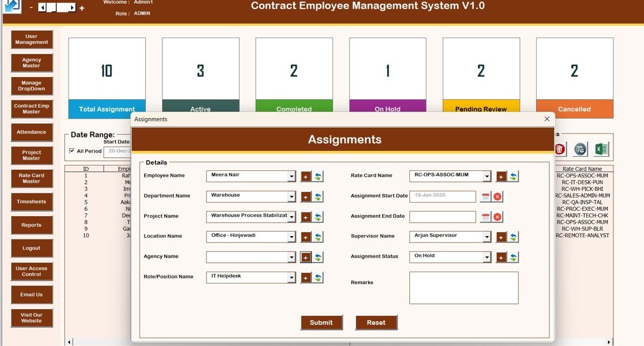
Task: Open the Assignment Status dropdown
Action: [x=487, y=258]
